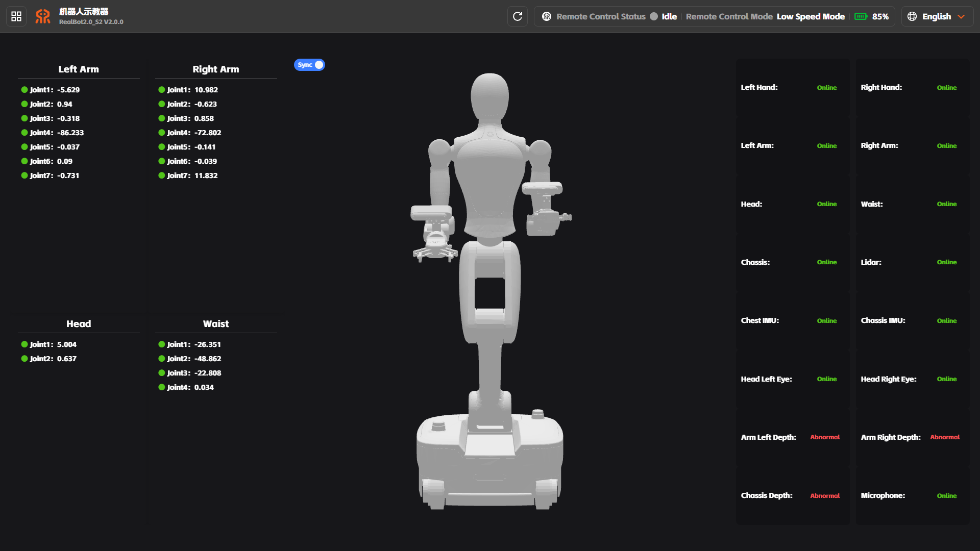
Task: Click Head Joint1 value 5.004
Action: 67,344
